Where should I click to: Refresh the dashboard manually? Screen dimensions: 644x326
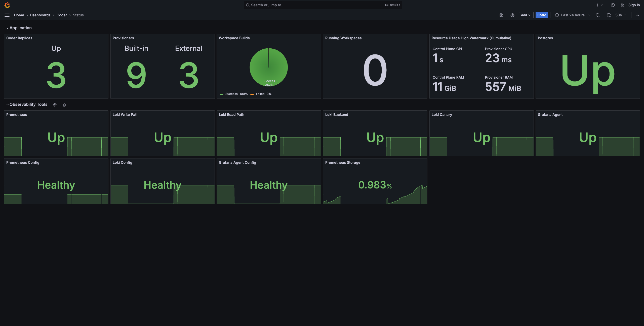click(x=609, y=15)
